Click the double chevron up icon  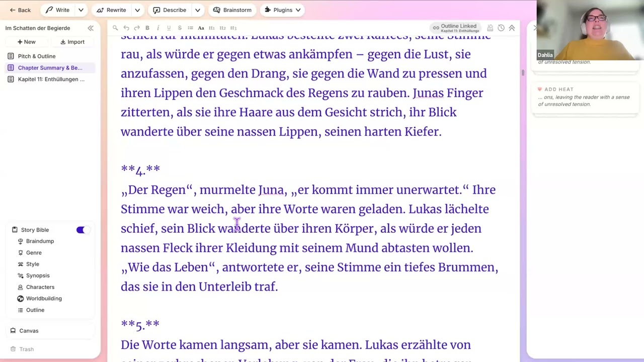512,28
